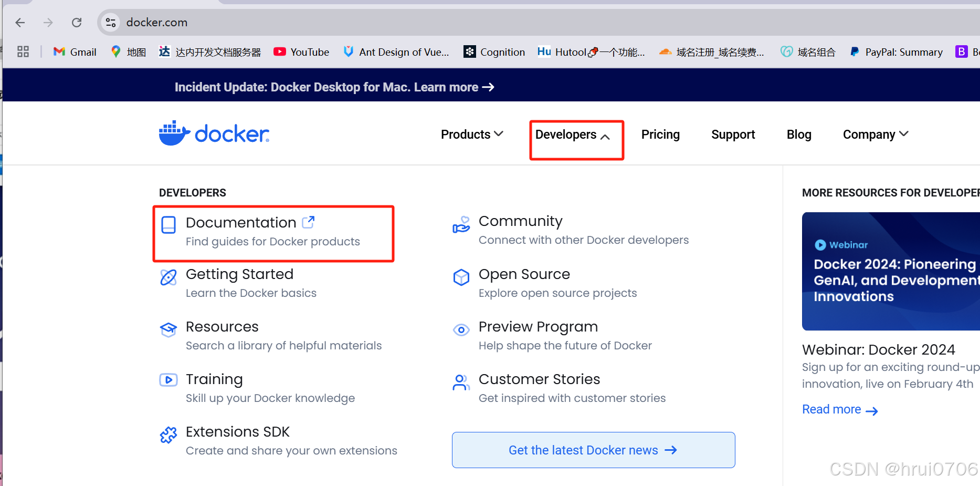Click the Preview Program eye icon
Screen dimensions: 980x486
461,330
